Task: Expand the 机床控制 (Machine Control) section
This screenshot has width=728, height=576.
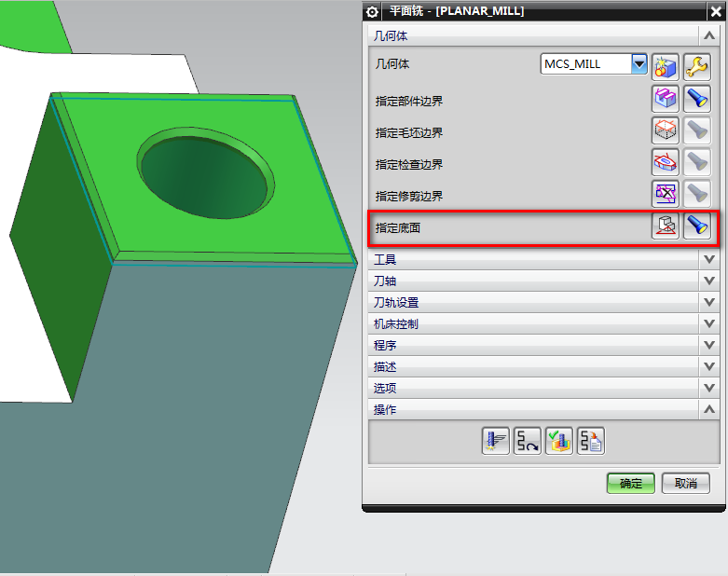Action: (708, 324)
